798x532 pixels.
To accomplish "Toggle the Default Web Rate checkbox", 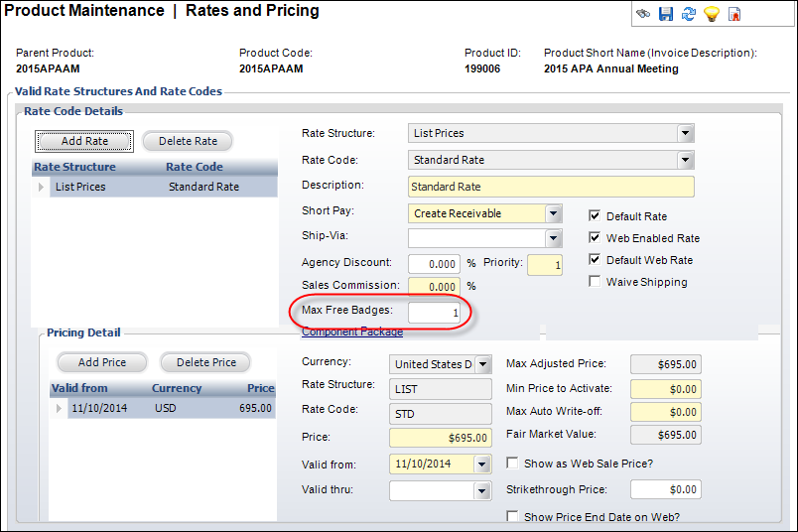I will (595, 259).
